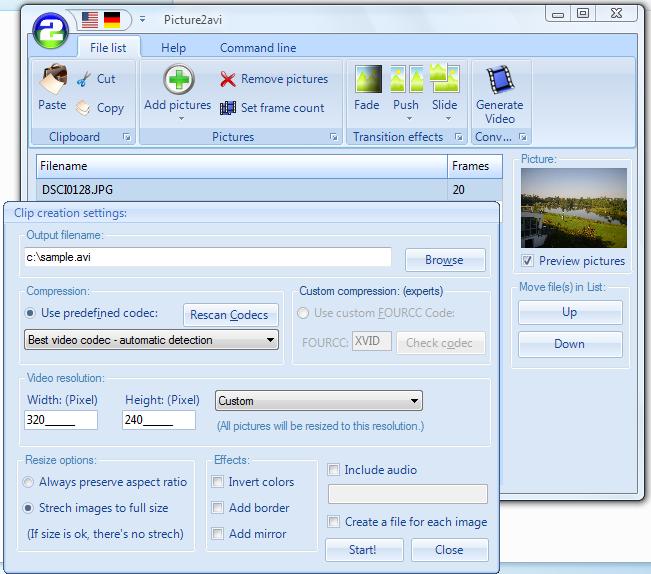The height and width of the screenshot is (574, 651).
Task: Open the Best video codec dropdown
Action: (151, 340)
